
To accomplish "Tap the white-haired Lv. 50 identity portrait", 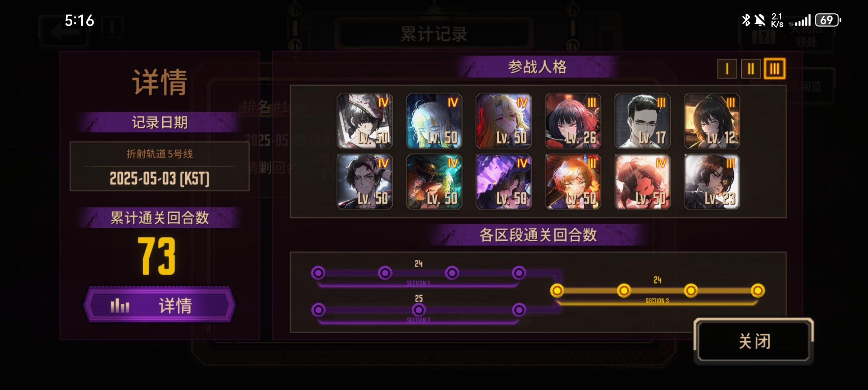I will point(434,121).
